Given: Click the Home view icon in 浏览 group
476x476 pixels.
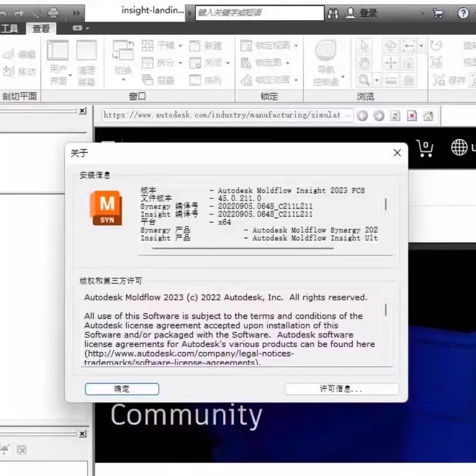Looking at the screenshot, I should (x=408, y=63).
